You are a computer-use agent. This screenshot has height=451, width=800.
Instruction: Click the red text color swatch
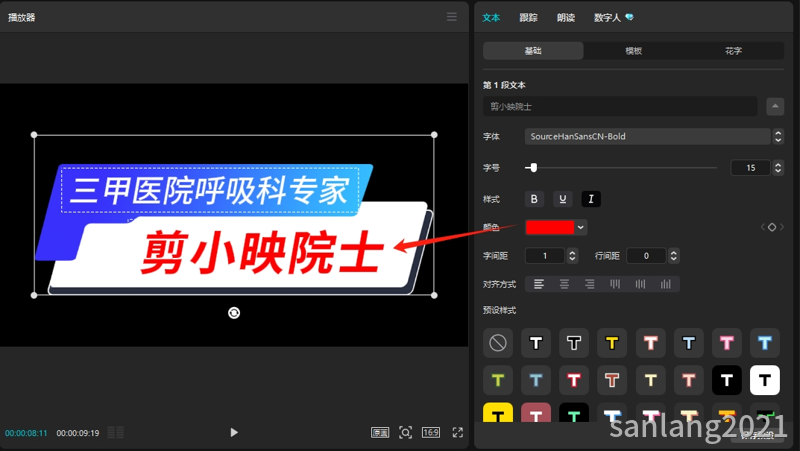[549, 227]
